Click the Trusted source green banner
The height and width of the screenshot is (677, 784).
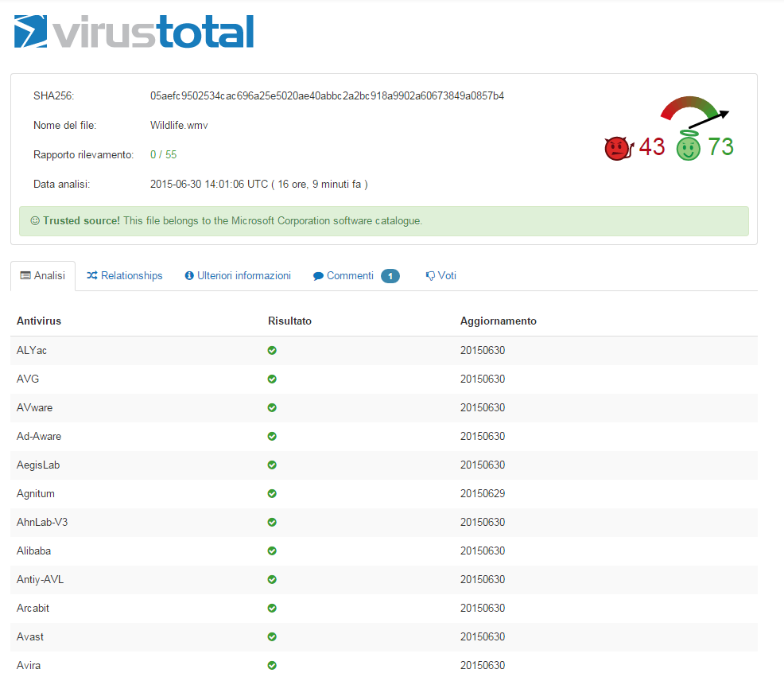[x=384, y=220]
